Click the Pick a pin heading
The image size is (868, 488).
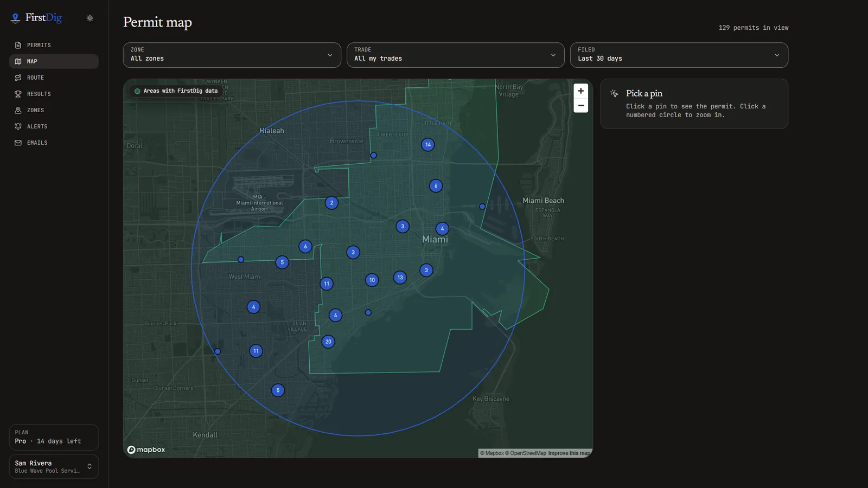(x=644, y=93)
